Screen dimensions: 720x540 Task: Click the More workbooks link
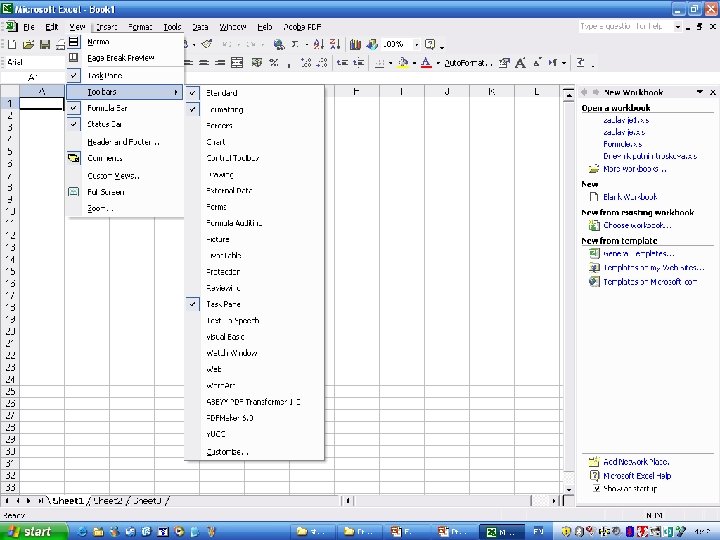[635, 169]
